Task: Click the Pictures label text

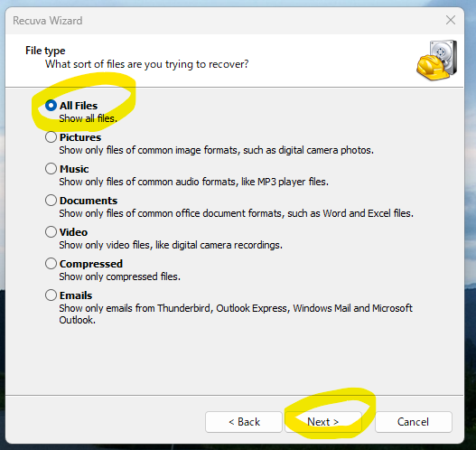Action: pyautogui.click(x=80, y=137)
